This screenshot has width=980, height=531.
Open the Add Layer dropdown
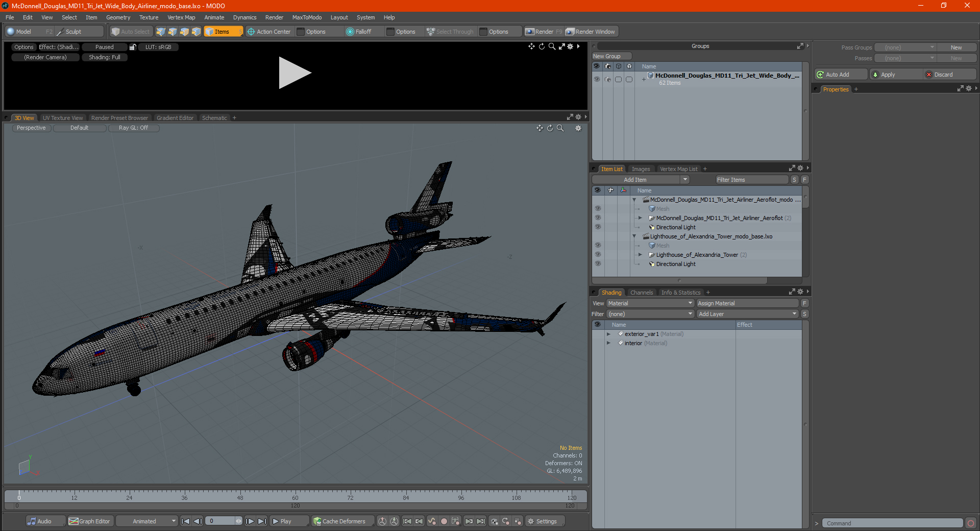tap(747, 314)
